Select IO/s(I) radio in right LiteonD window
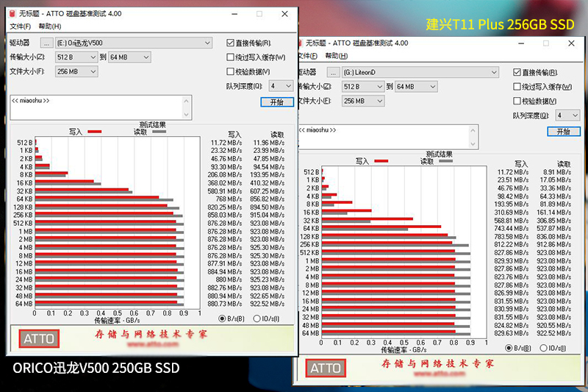This screenshot has height=392, width=588. pos(543,348)
